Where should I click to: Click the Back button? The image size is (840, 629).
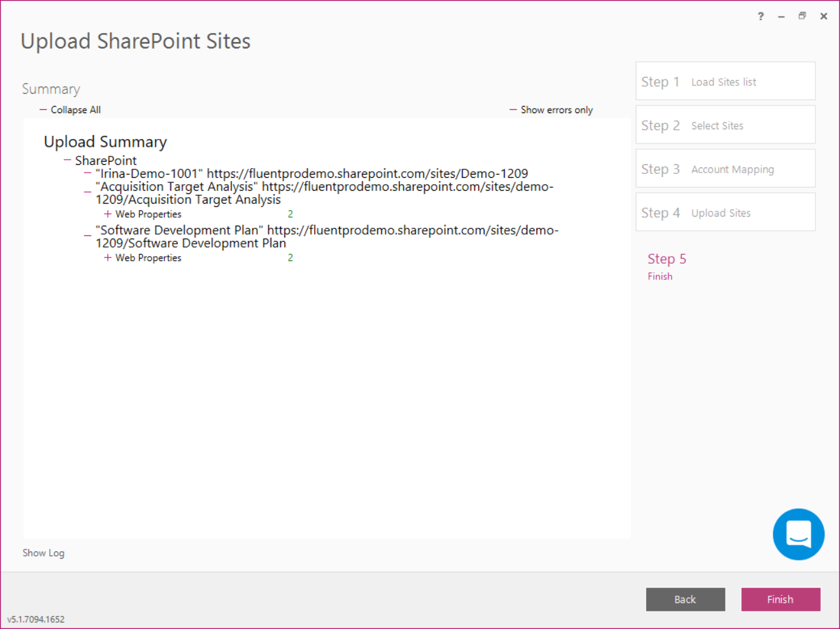coord(685,599)
